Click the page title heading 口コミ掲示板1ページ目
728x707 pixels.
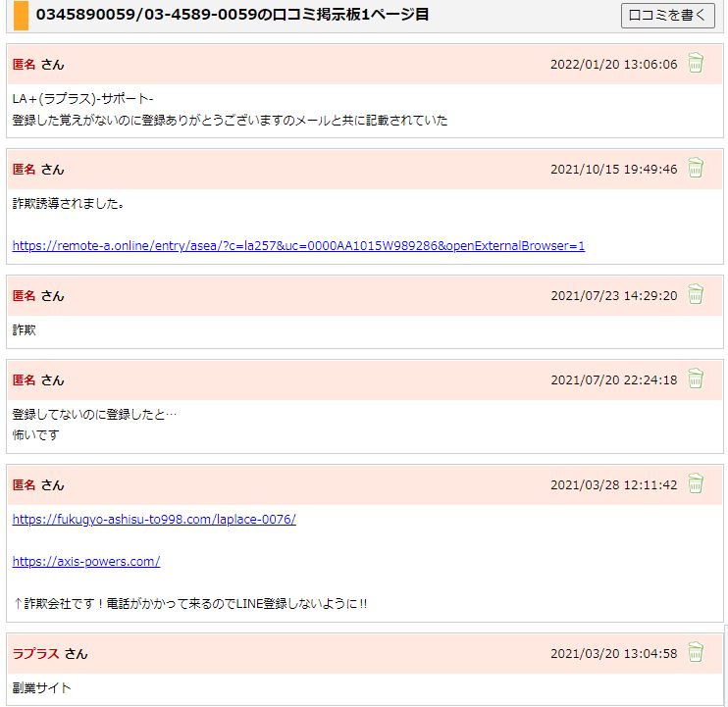tap(233, 16)
